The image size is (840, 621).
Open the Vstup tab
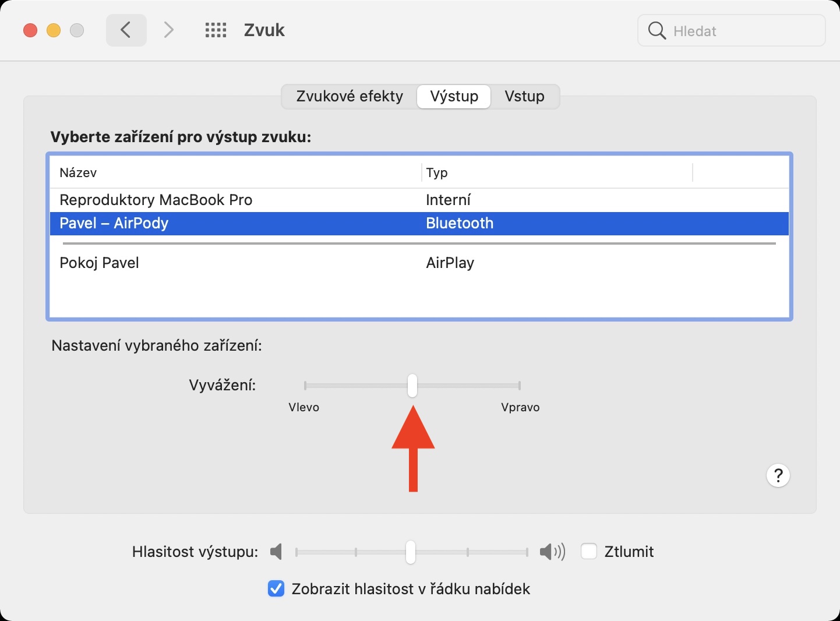(x=524, y=96)
